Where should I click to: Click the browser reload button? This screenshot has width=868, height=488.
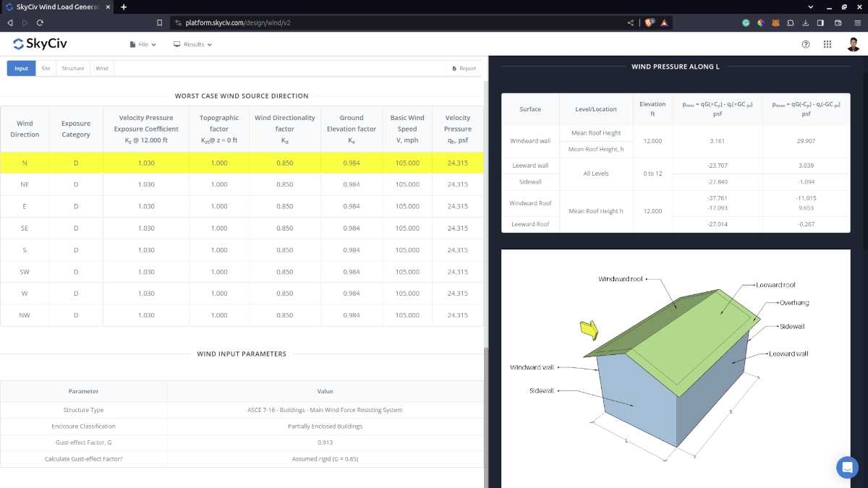click(40, 22)
